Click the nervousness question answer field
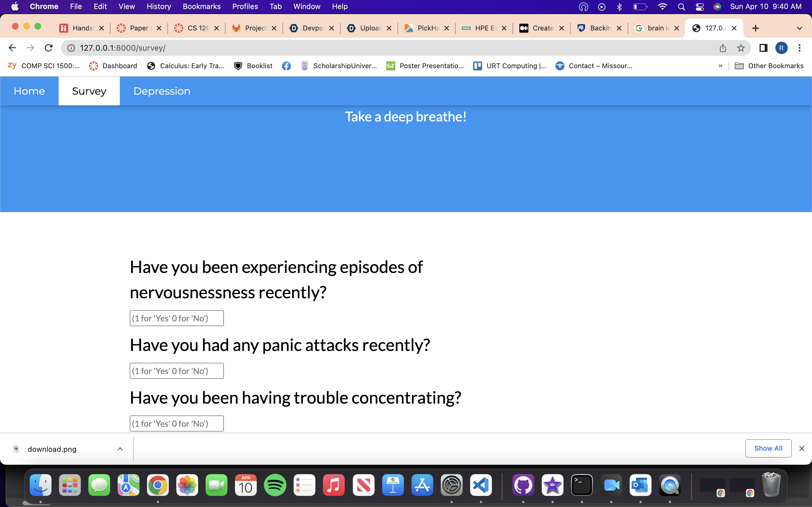This screenshot has height=507, width=812. (x=176, y=318)
